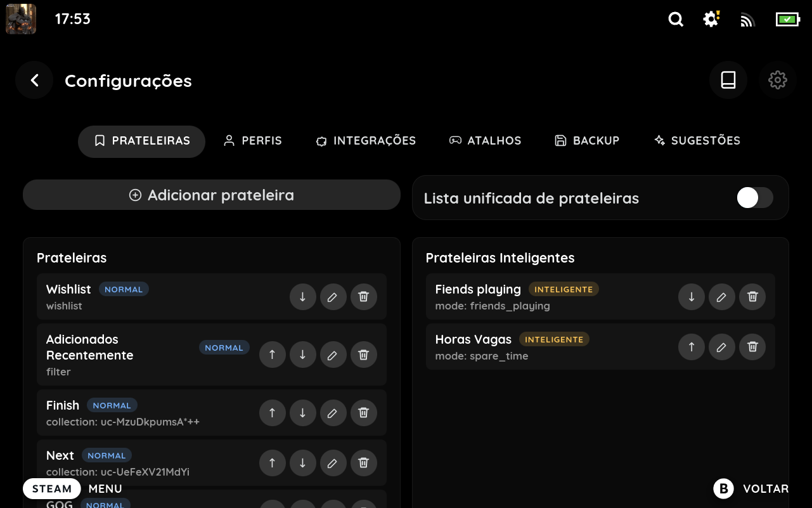Screen dimensions: 812x508
Task: Open the gear icon beside the book icon
Action: [778, 80]
